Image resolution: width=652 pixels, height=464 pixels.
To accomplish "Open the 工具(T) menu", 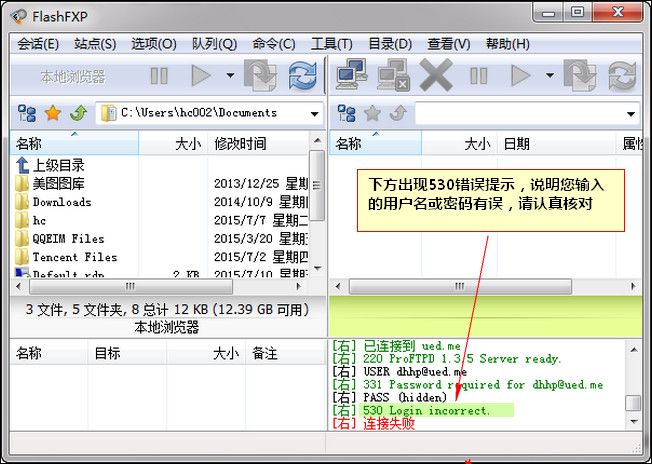I will pos(331,44).
